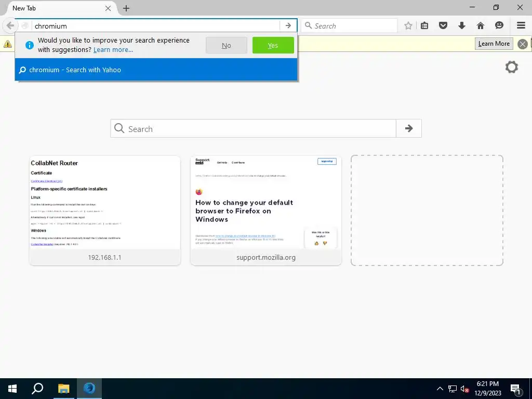Bookmark this page with the star icon
The width and height of the screenshot is (532, 399).
coord(408,25)
